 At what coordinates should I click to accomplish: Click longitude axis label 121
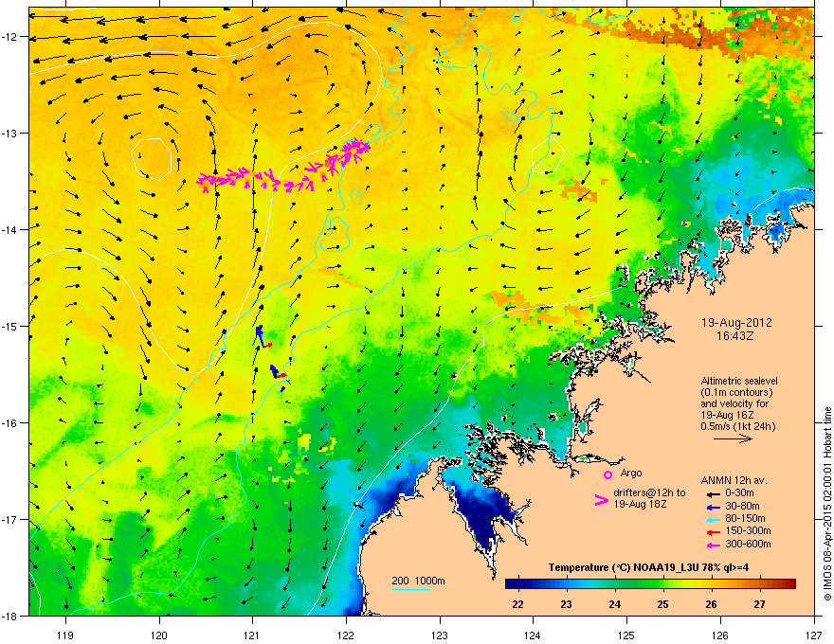tap(252, 635)
